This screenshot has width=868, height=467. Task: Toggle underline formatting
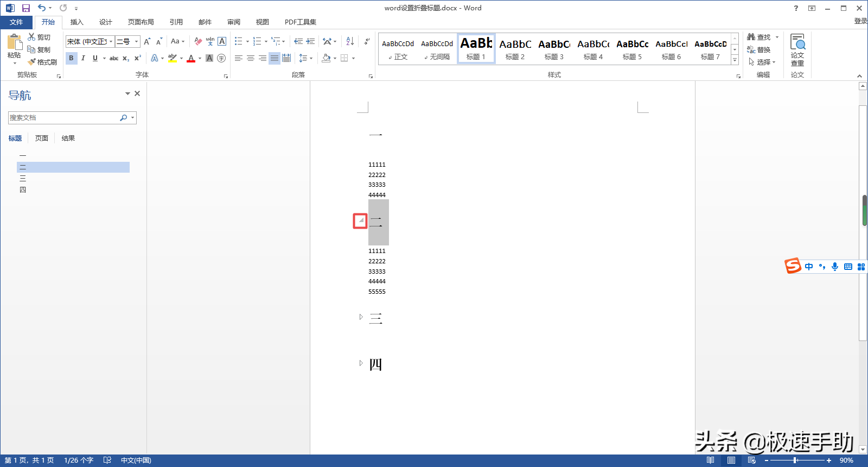point(95,58)
